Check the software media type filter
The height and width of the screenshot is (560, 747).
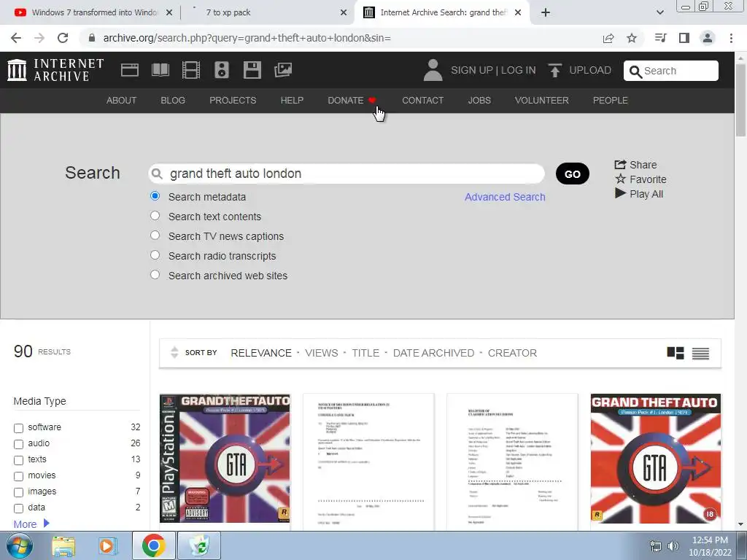coord(18,428)
